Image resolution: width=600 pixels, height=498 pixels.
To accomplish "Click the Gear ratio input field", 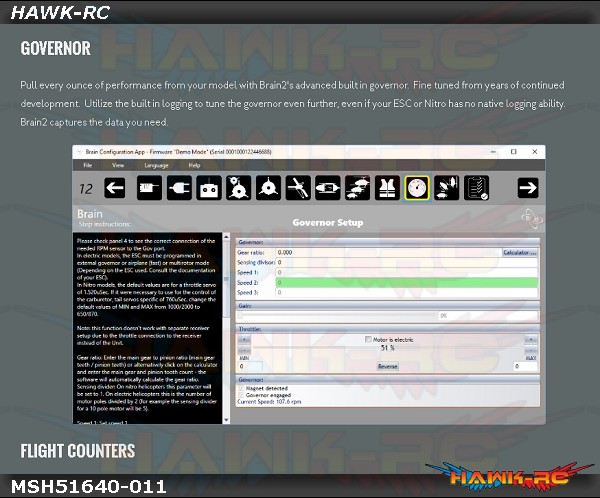I will click(x=388, y=253).
